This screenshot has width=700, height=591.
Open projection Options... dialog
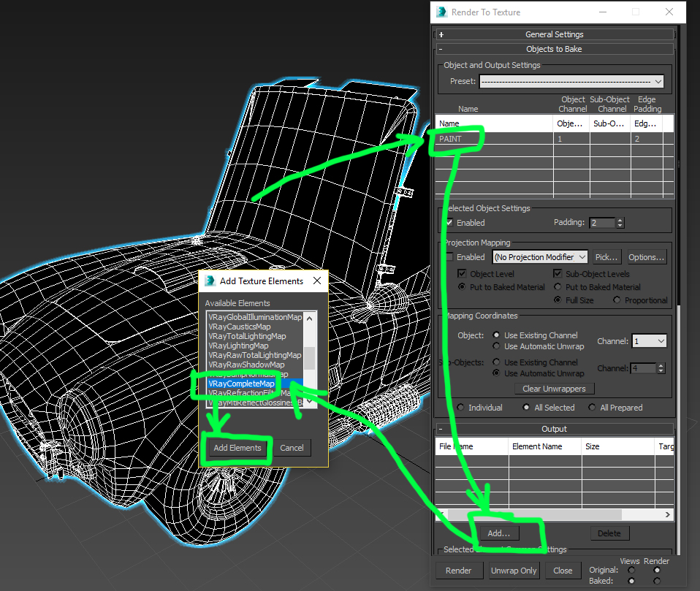point(646,257)
